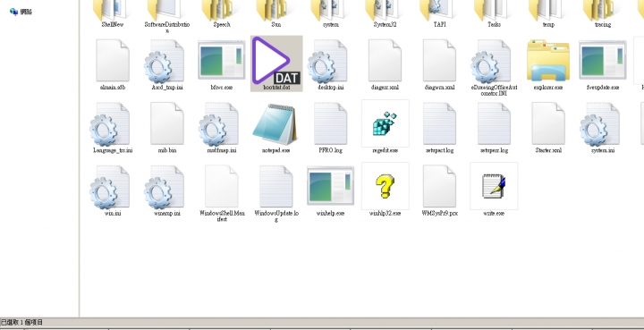Select the WindowsUpdate.log file
Image resolution: width=644 pixels, height=330 pixels.
(276, 186)
